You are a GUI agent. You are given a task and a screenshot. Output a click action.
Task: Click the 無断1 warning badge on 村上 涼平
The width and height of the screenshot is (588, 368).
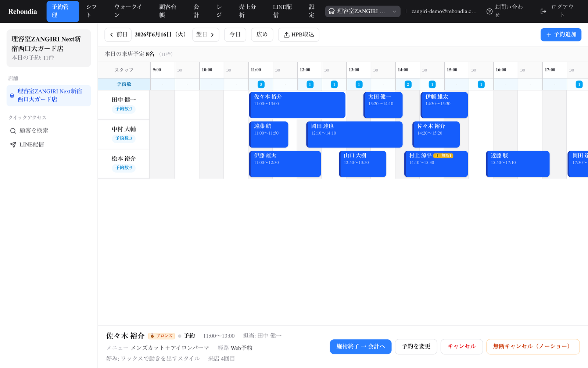click(443, 156)
